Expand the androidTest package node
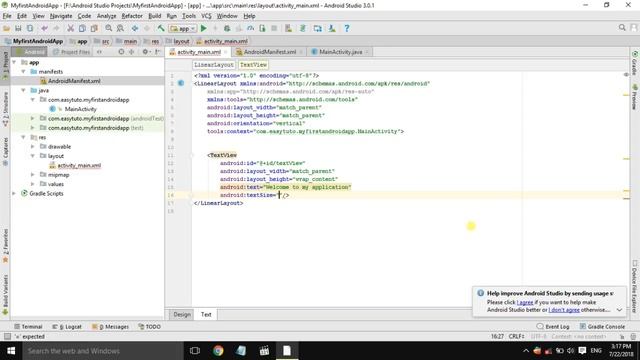Screen dimensions: 640x360 (x=33, y=118)
